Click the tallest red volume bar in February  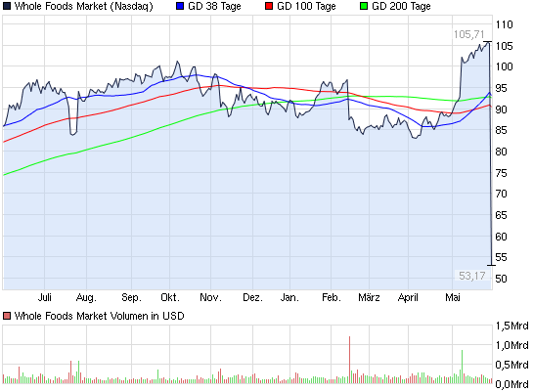[349, 360]
